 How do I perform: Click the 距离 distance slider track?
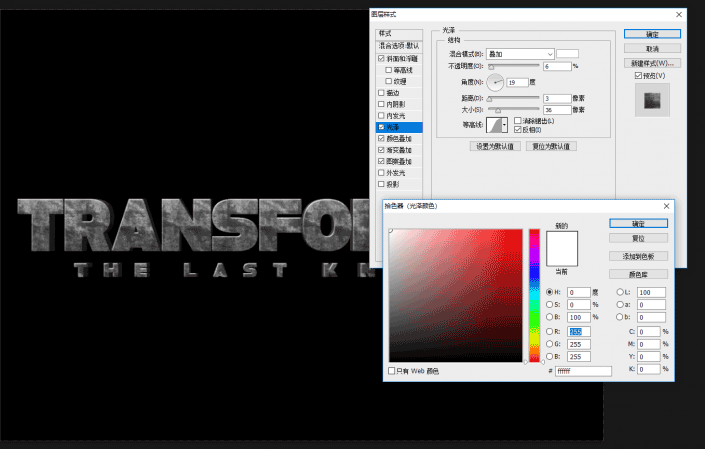tap(513, 98)
